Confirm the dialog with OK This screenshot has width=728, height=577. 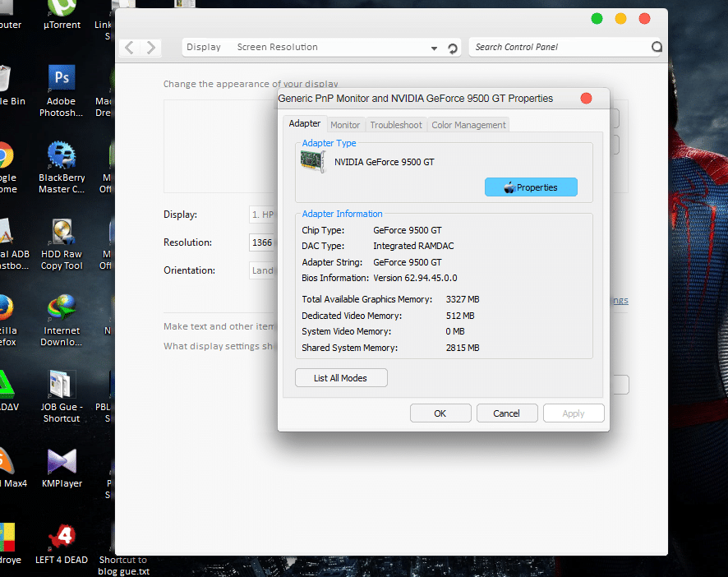point(440,413)
